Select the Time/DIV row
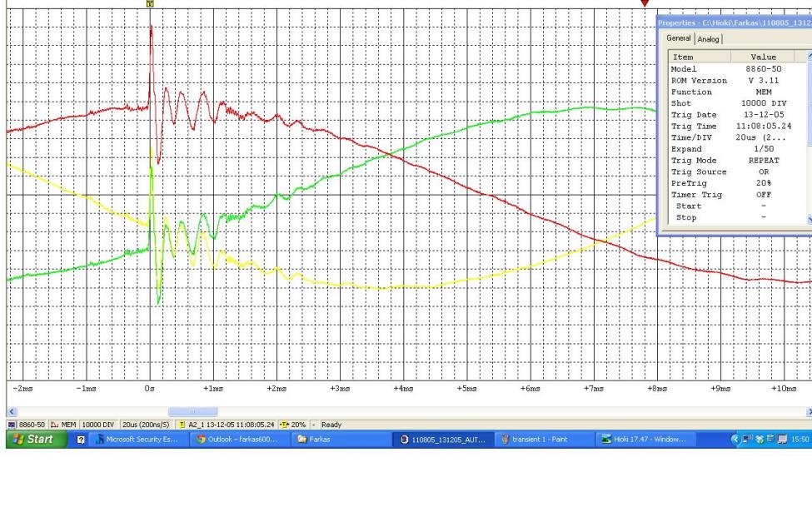Screen dimensions: 812x507 737,137
